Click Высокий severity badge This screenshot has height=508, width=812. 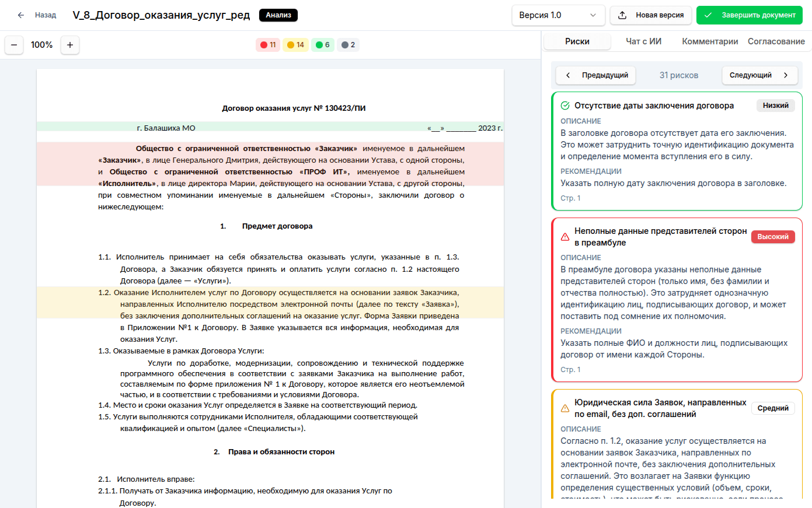point(773,237)
